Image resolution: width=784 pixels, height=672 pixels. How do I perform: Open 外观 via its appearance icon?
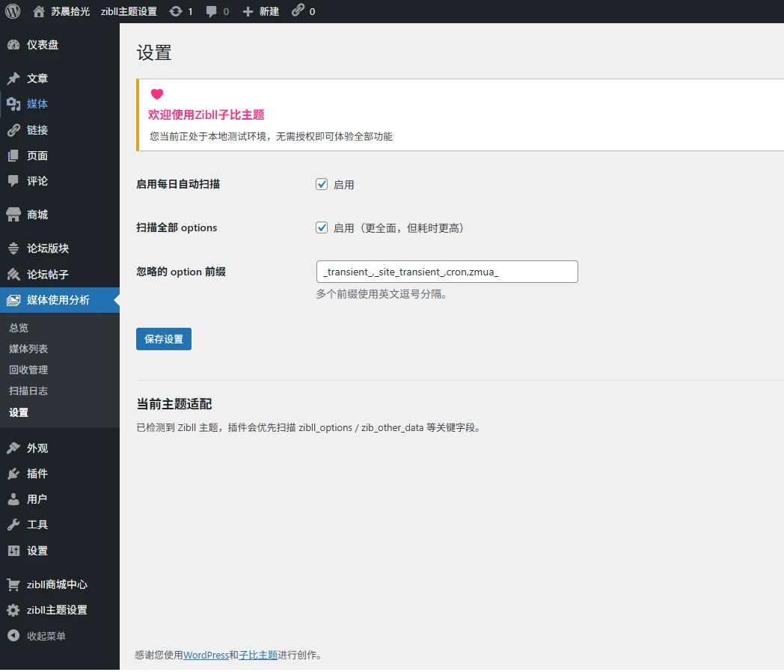point(14,448)
